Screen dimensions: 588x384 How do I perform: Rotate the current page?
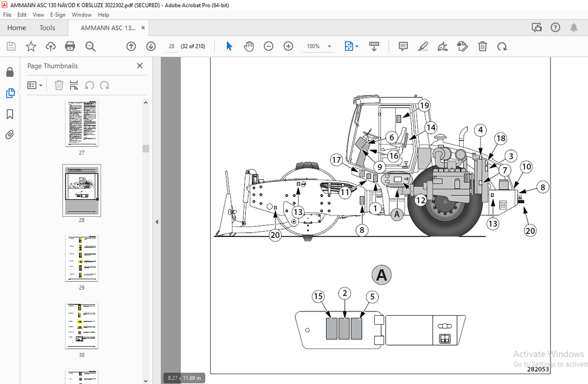point(502,46)
